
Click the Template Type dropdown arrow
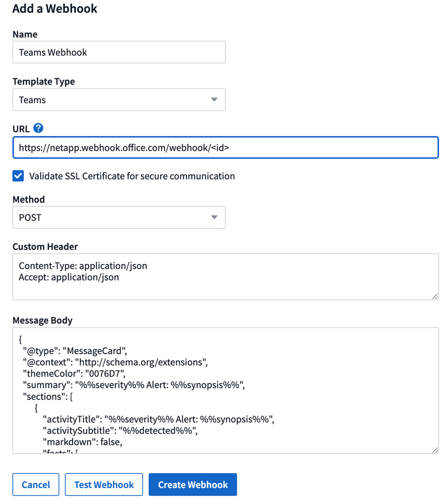[214, 100]
